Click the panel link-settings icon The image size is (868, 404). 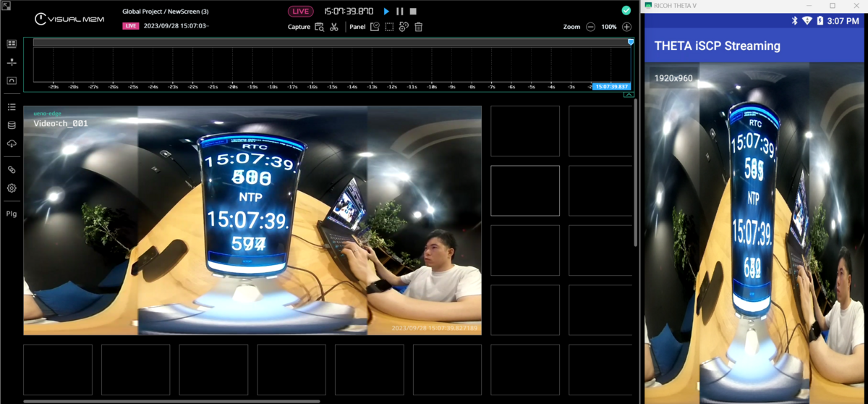(x=404, y=27)
